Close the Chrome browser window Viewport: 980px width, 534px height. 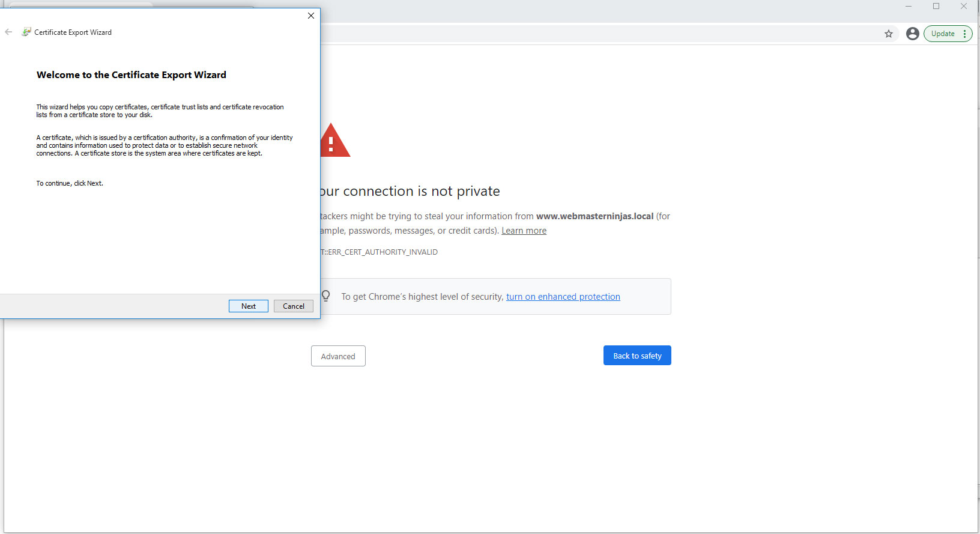coord(964,7)
